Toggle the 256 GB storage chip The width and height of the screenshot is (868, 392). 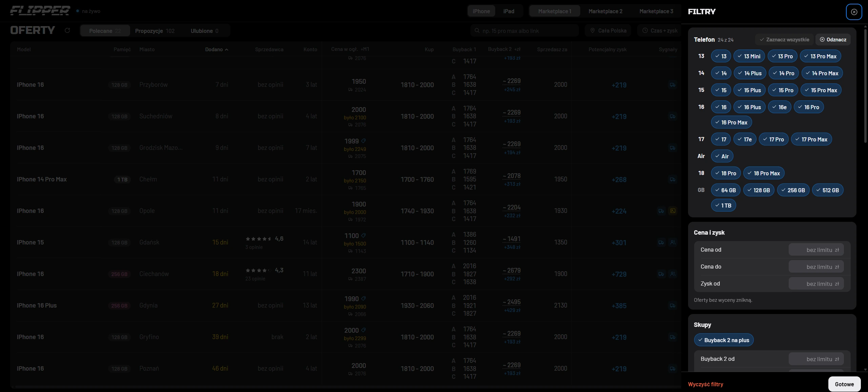(x=793, y=190)
